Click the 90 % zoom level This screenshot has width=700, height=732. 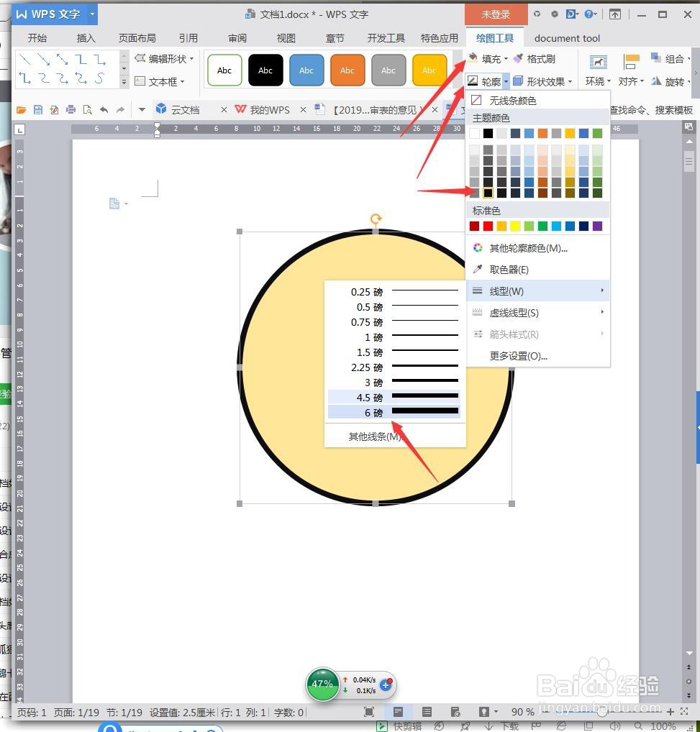coord(522,712)
